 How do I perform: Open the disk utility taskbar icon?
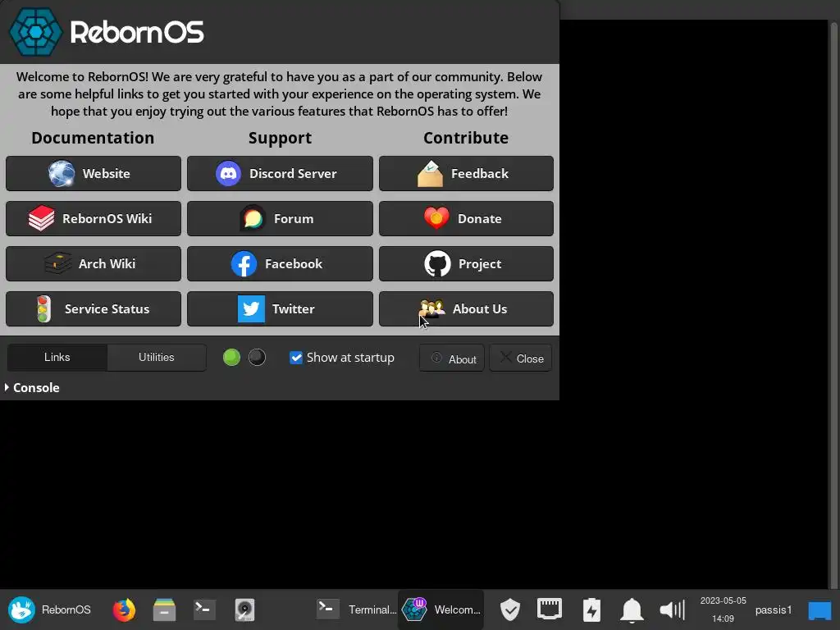point(244,609)
